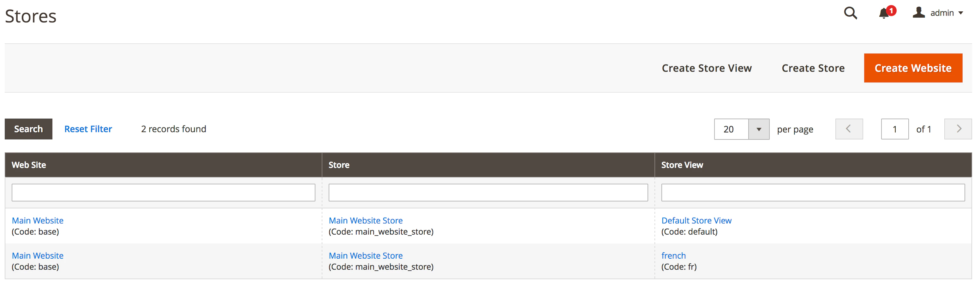Open the Default Store View link

point(696,220)
